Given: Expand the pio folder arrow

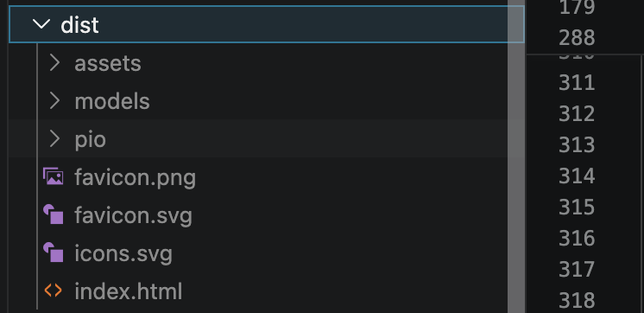Looking at the screenshot, I should [x=54, y=139].
